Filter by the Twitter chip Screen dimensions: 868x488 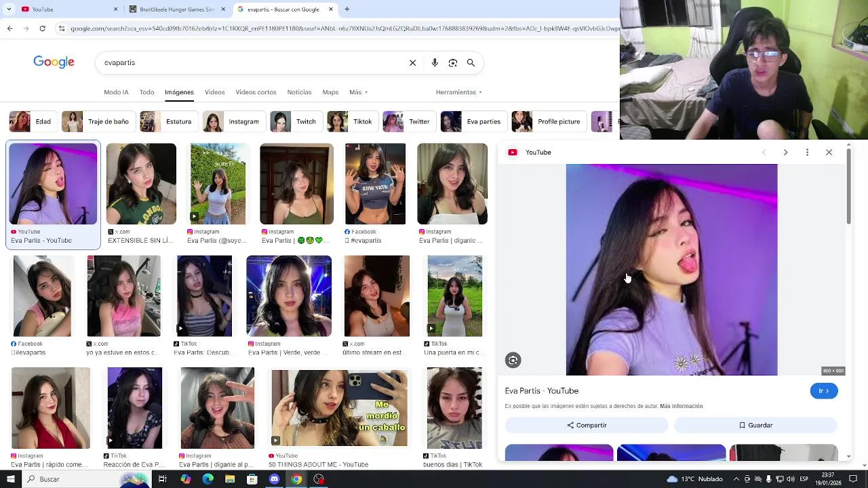tap(408, 121)
